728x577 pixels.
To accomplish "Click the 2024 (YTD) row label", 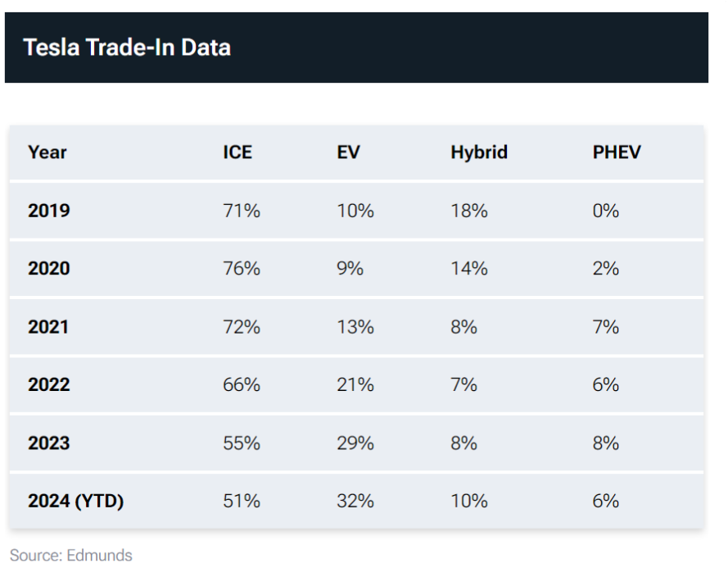I will click(x=75, y=502).
